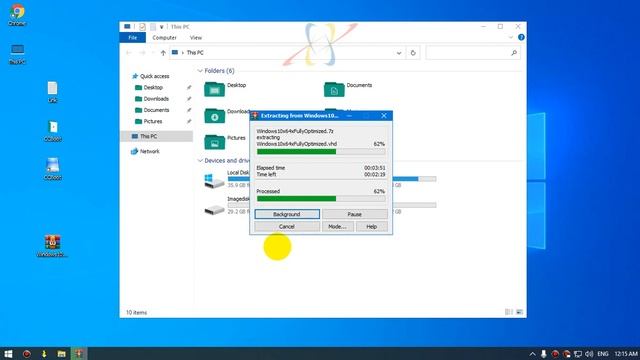
Task: Open the volume icon in system tray
Action: (x=589, y=354)
